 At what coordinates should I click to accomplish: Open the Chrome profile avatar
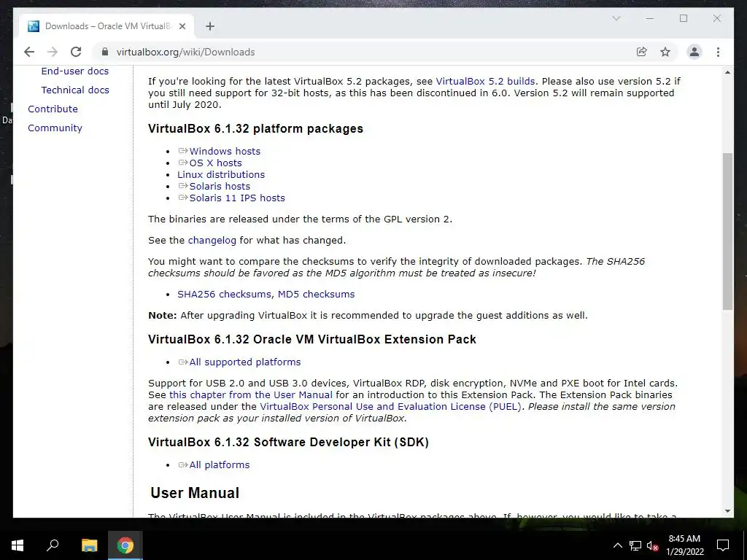[694, 52]
